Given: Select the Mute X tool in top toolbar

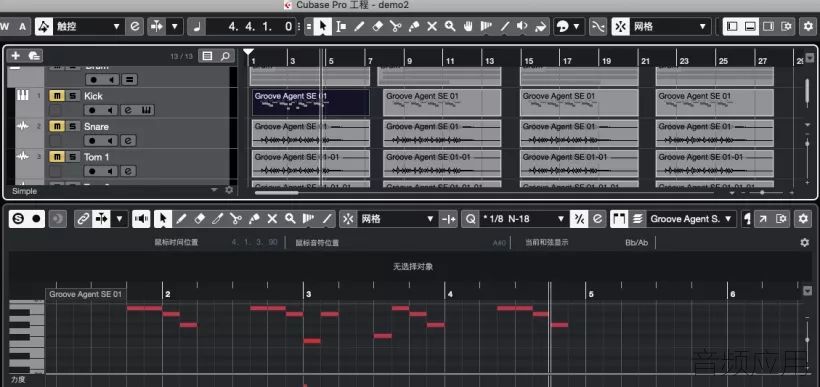Looking at the screenshot, I should 432,26.
